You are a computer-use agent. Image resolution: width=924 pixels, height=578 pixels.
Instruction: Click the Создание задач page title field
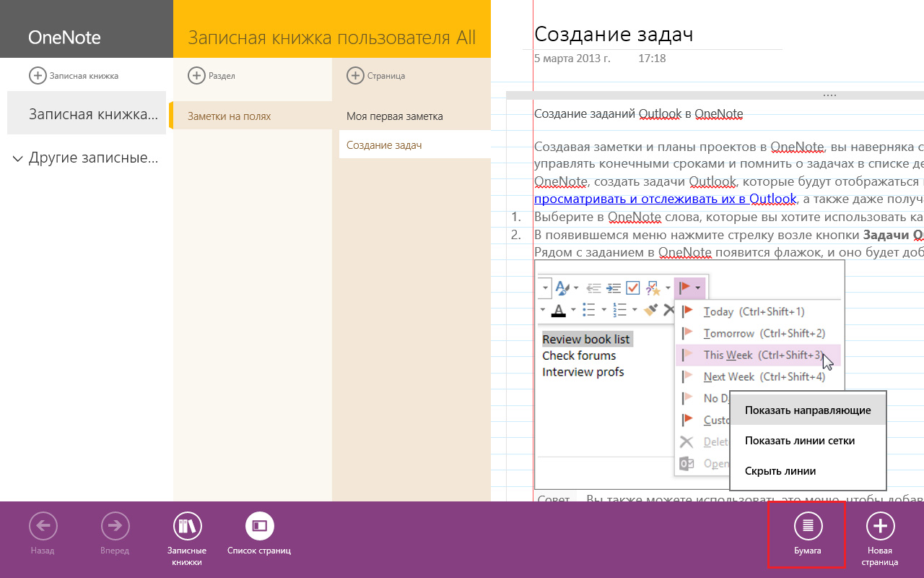pos(614,34)
